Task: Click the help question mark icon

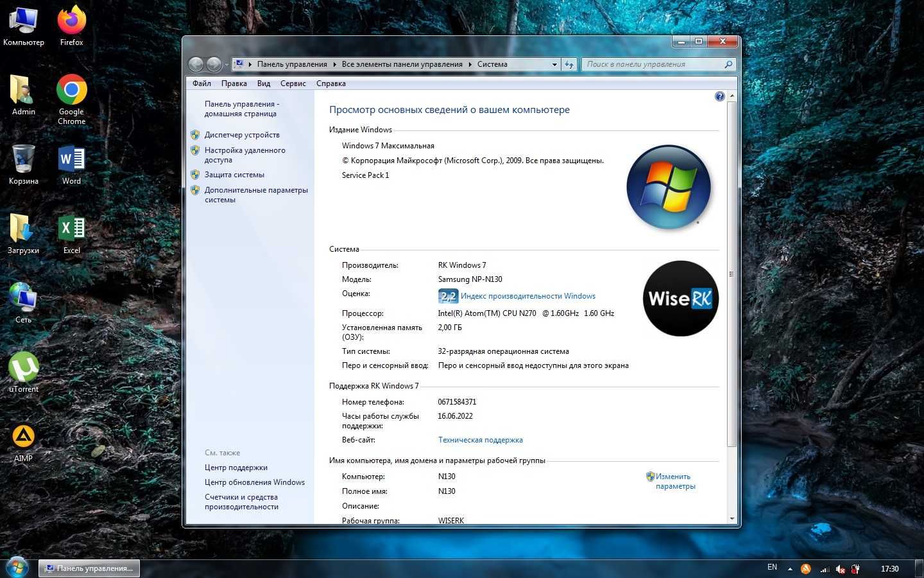Action: [719, 96]
